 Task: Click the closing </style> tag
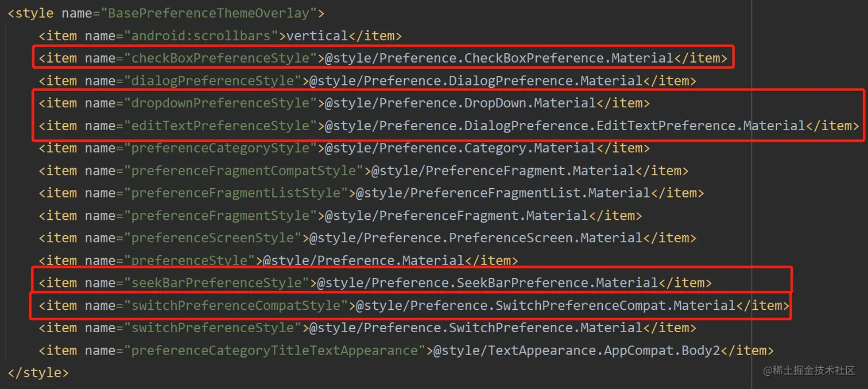tap(38, 373)
